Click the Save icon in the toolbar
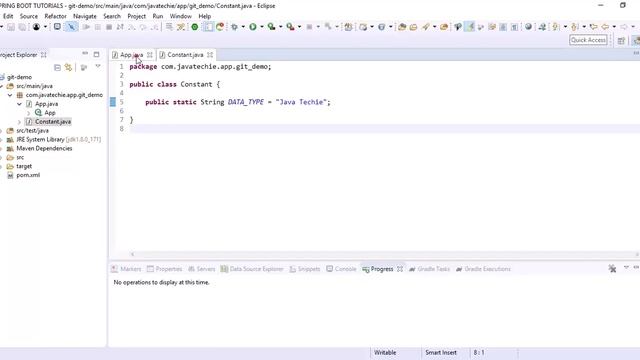This screenshot has width=640, height=360. [11, 27]
